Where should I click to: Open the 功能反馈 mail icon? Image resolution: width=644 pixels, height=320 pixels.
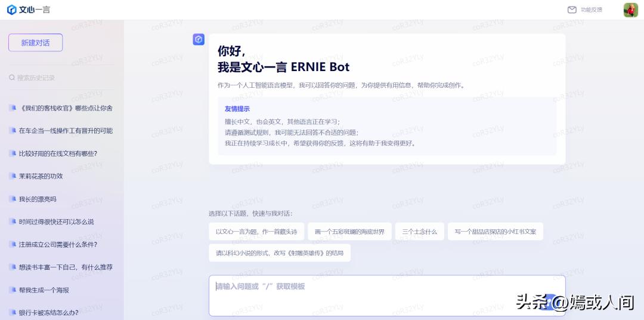(572, 10)
